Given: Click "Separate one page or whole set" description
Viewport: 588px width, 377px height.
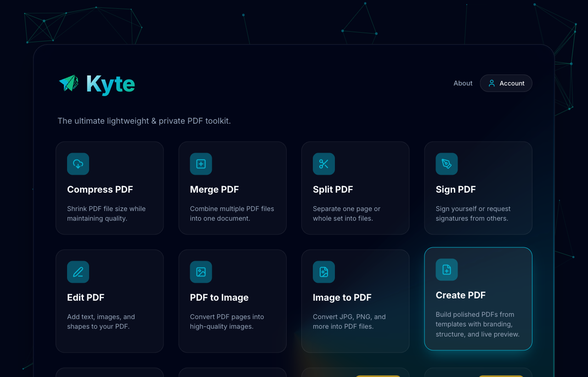Looking at the screenshot, I should coord(347,213).
